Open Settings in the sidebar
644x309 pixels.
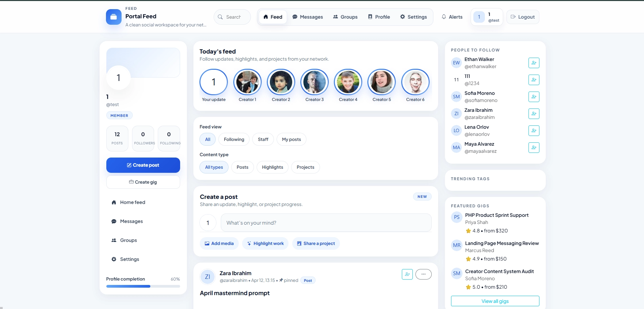(x=143, y=259)
